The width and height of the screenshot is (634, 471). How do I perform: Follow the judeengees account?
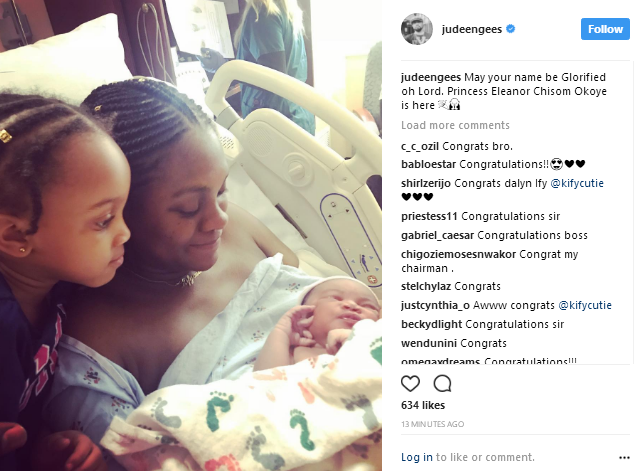click(x=605, y=29)
